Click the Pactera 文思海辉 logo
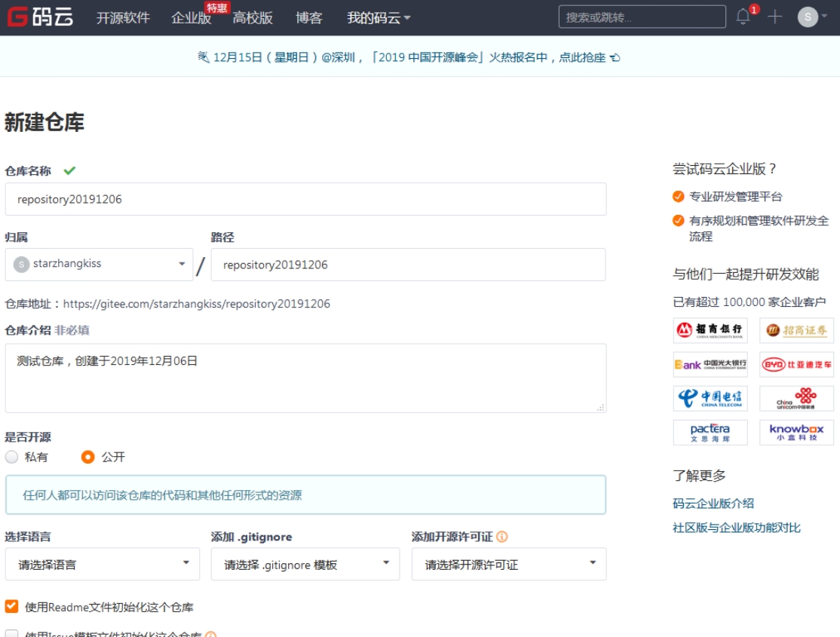This screenshot has height=637, width=840. [x=710, y=433]
